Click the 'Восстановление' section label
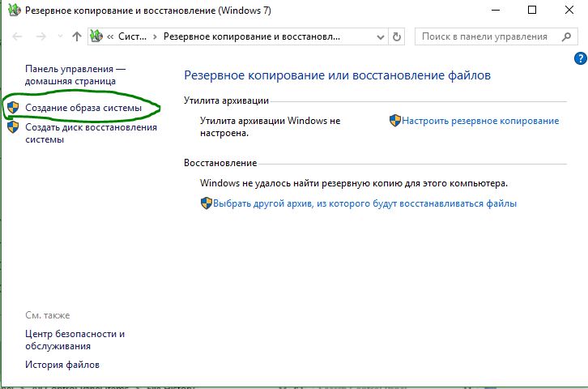Image resolution: width=588 pixels, height=389 pixels. [x=220, y=163]
